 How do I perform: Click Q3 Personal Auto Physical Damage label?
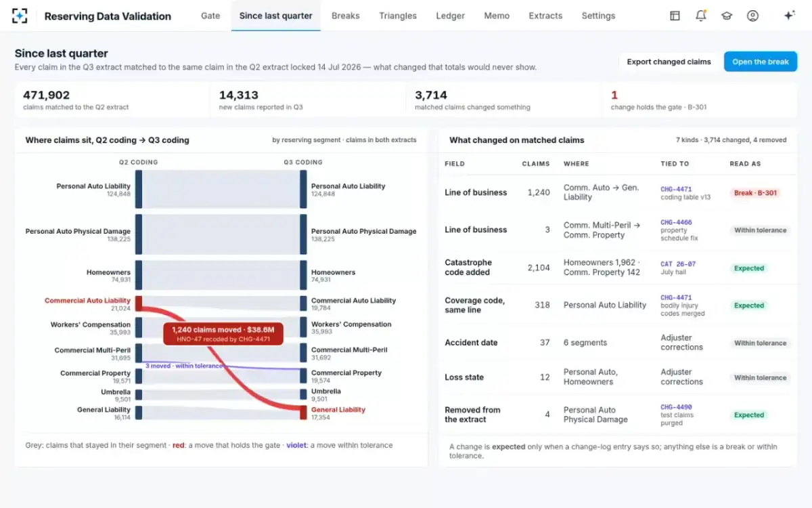[363, 234]
